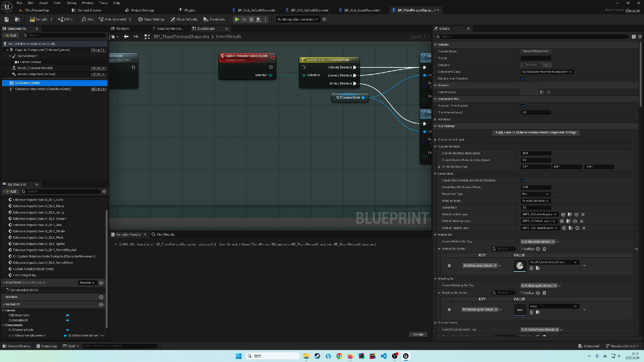Switch to Find Results tab
Image resolution: width=644 pixels, height=362 pixels.
pyautogui.click(x=163, y=234)
